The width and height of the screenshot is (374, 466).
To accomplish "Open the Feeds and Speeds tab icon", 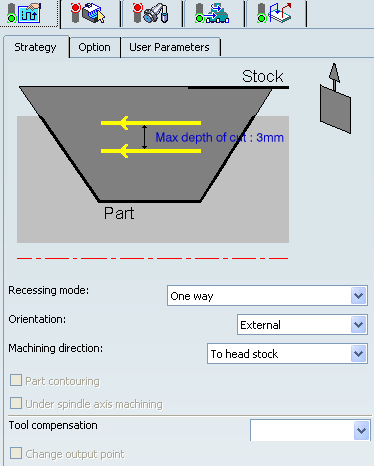I will click(212, 13).
